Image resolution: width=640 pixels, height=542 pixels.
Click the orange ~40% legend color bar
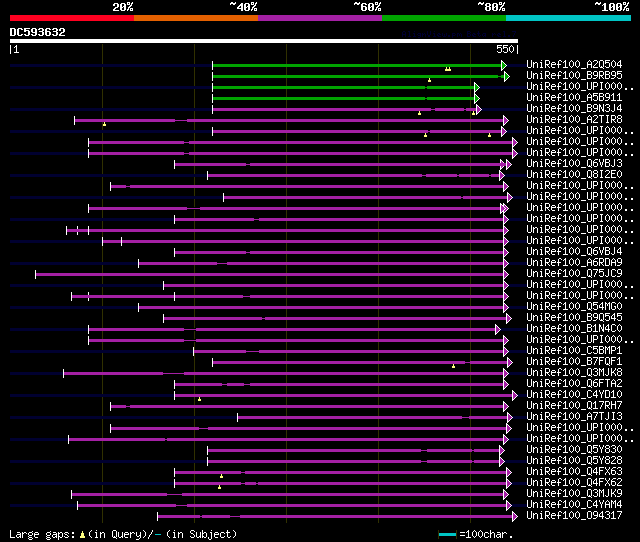[196, 18]
